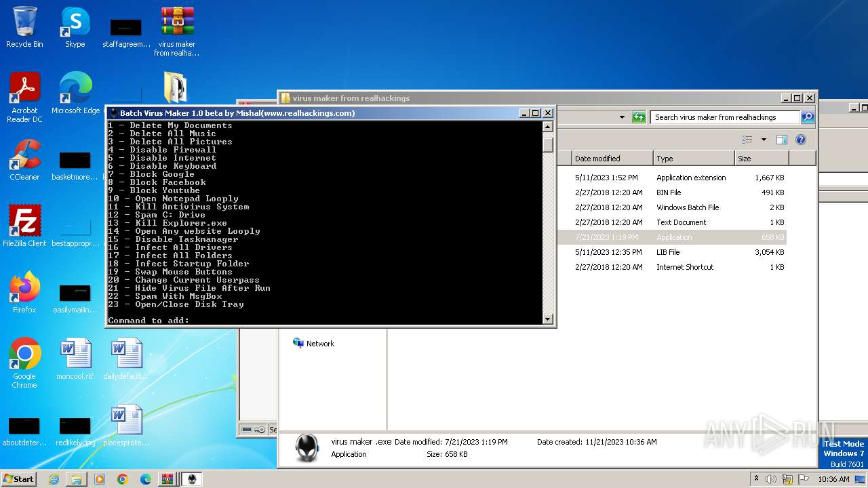868x488 pixels.
Task: Select basketmore desktop file
Action: click(75, 166)
